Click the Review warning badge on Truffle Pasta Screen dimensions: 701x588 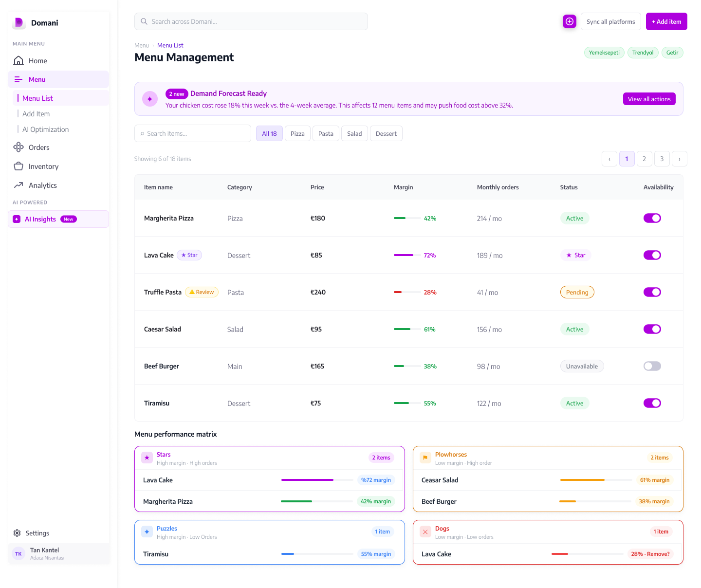pyautogui.click(x=202, y=292)
